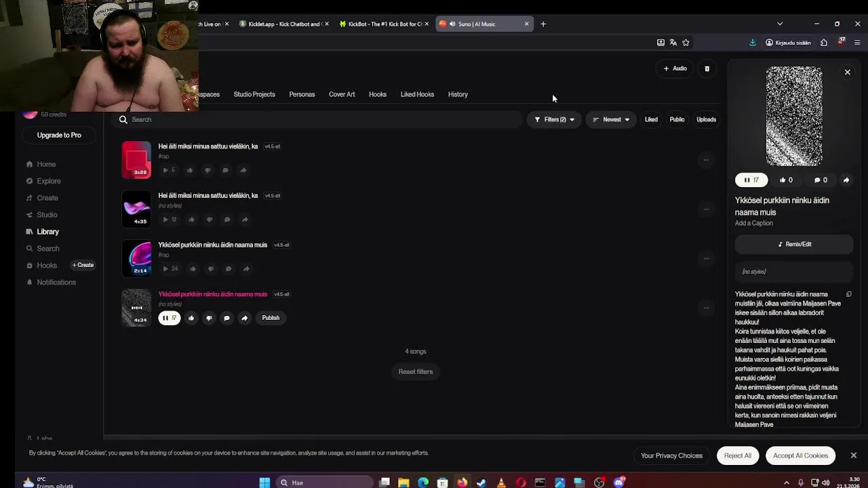Screen dimensions: 868x488
Task: Accept All Cookies in the banner
Action: (800, 455)
